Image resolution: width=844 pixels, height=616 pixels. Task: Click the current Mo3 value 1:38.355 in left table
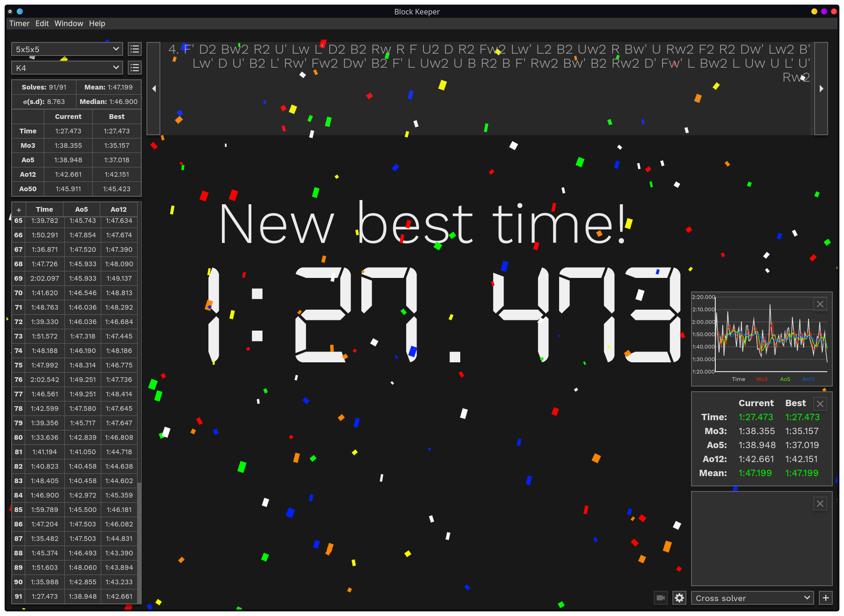point(68,145)
